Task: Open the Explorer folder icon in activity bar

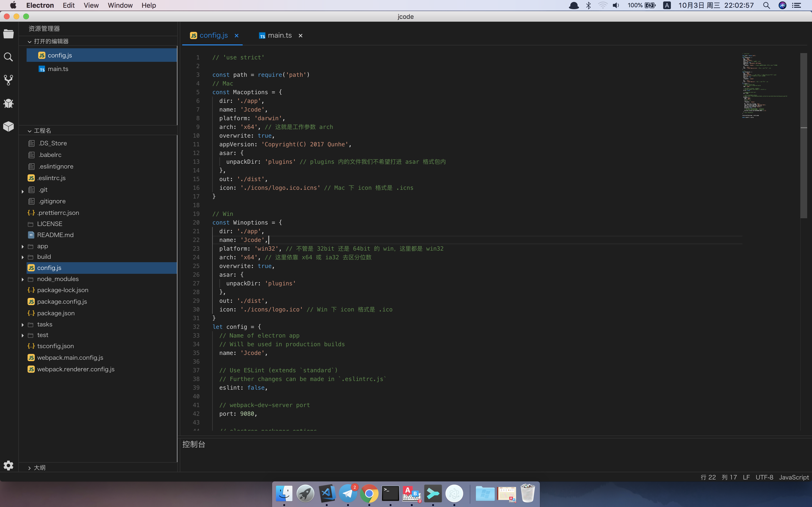Action: point(8,34)
